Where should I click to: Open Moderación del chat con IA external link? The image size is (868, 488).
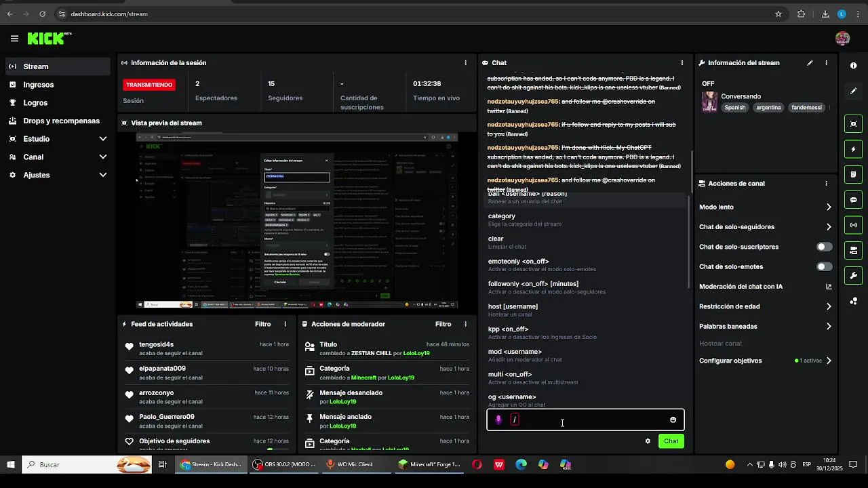[x=829, y=287]
